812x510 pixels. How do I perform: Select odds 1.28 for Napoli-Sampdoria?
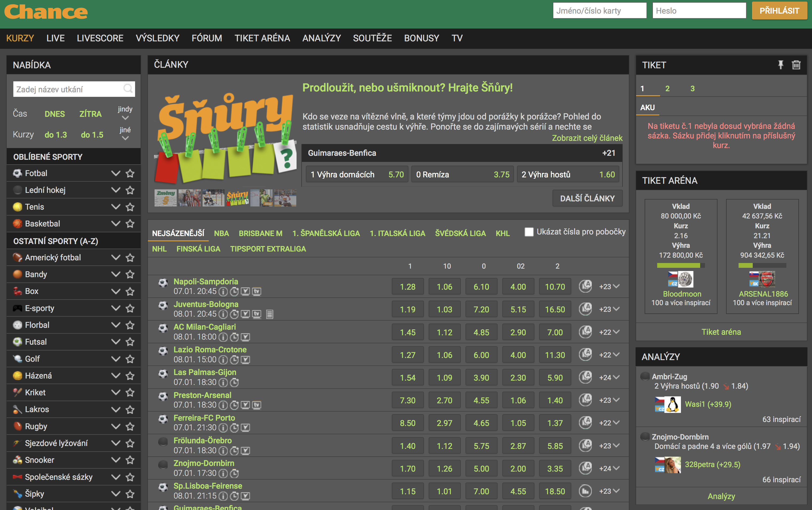point(408,287)
